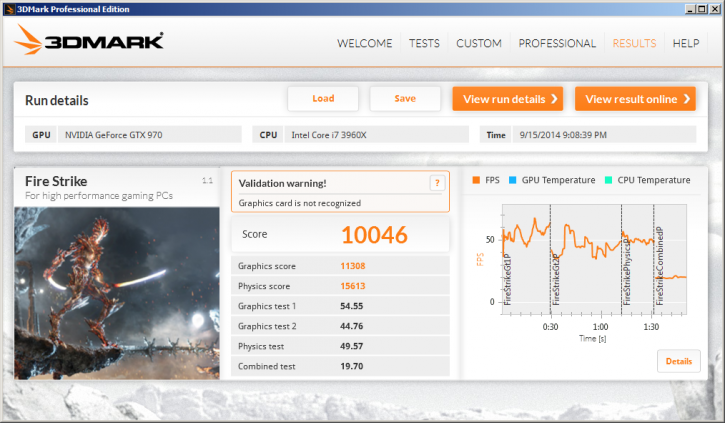Image resolution: width=725 pixels, height=423 pixels.
Task: Click Graphics test 1 value 54.55
Action: (x=351, y=306)
